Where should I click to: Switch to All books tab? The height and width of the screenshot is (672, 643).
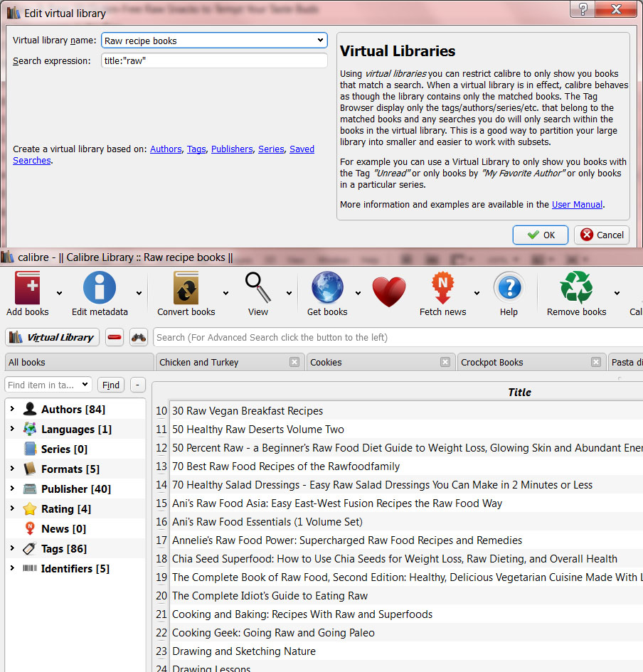79,362
